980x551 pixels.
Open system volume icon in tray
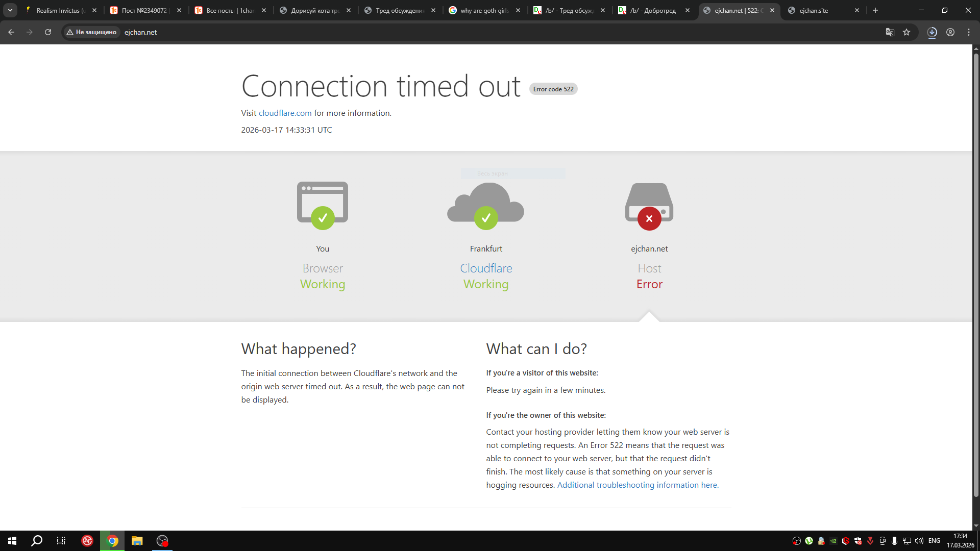(919, 541)
